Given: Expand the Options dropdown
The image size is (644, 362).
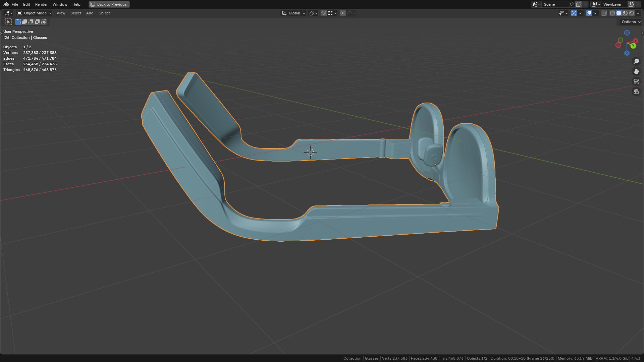Looking at the screenshot, I should (x=631, y=22).
